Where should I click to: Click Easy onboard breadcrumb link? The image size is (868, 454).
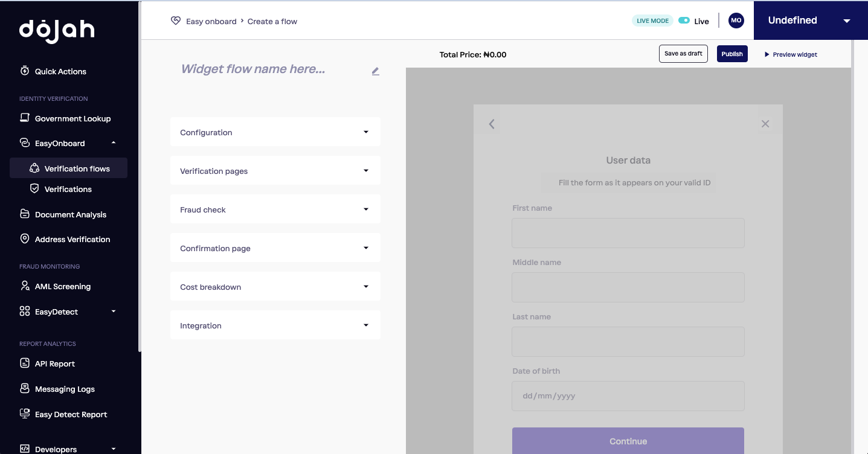(x=211, y=21)
